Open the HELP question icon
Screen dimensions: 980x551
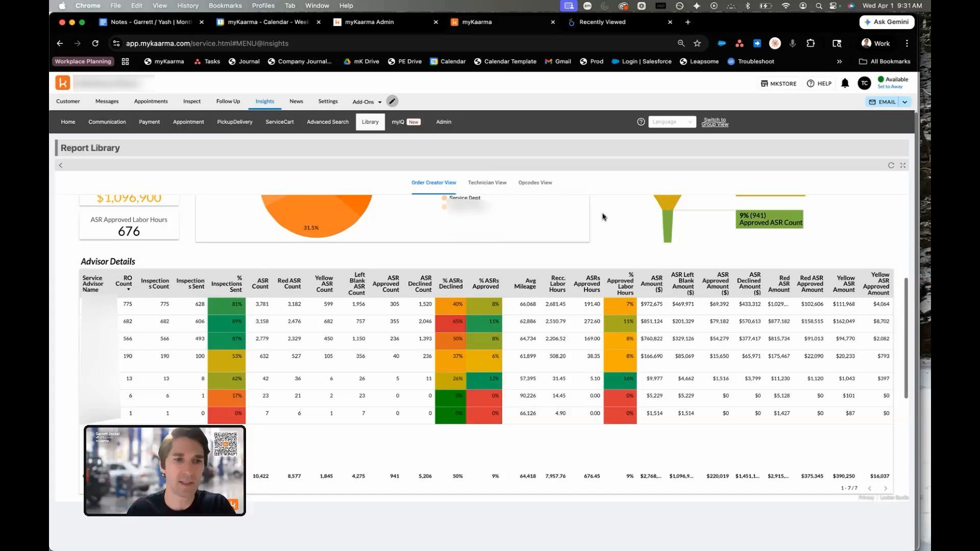[x=810, y=83]
